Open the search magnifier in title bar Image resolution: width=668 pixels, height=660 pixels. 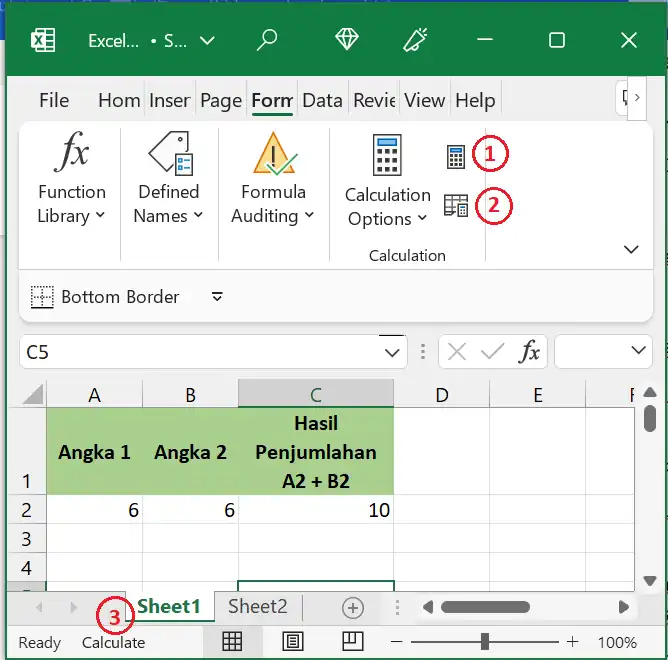[x=267, y=40]
